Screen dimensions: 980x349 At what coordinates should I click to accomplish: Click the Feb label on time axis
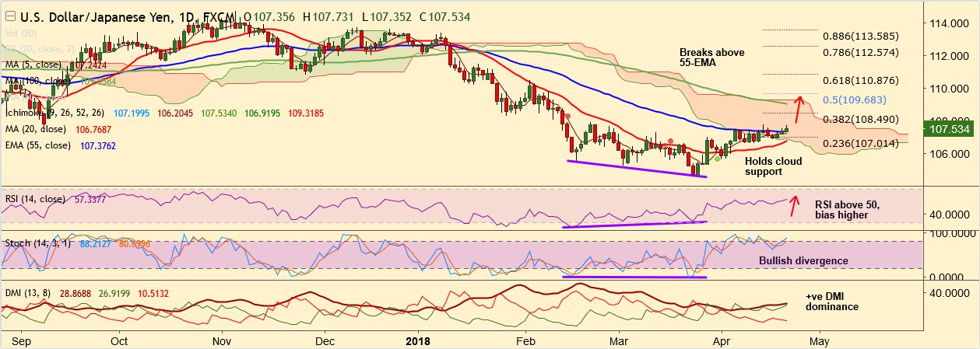(526, 340)
